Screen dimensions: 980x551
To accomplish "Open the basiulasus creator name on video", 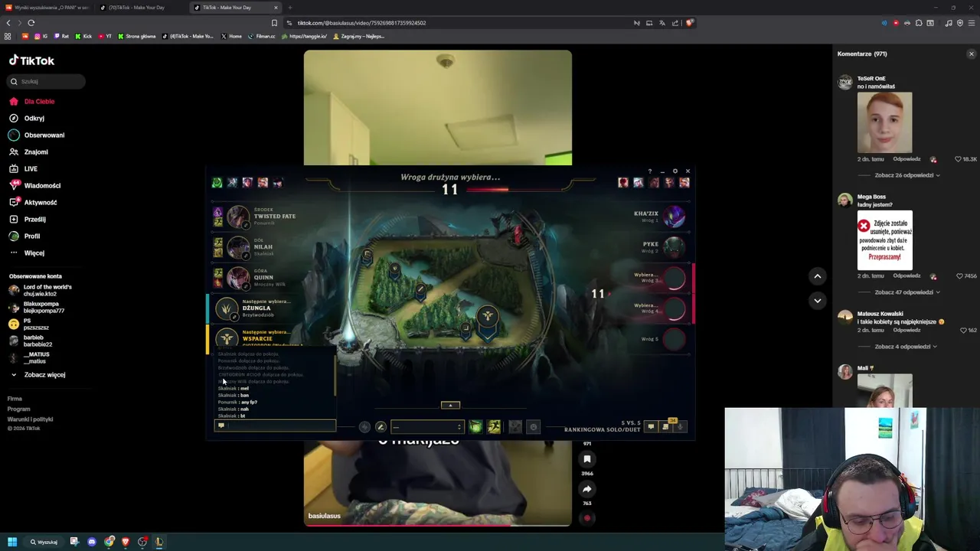I will coord(324,516).
